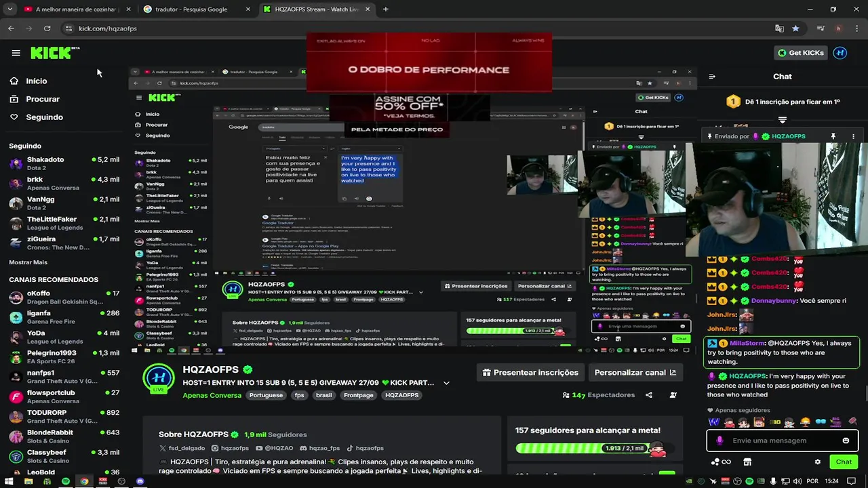Open pinned message options menu
This screenshot has width=868, height=488.
pyautogui.click(x=853, y=136)
